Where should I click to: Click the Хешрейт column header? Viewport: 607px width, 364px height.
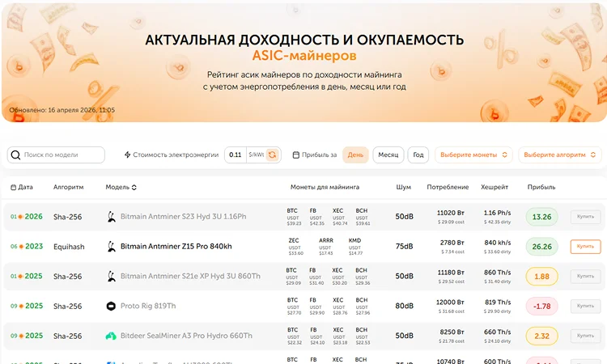click(x=495, y=187)
